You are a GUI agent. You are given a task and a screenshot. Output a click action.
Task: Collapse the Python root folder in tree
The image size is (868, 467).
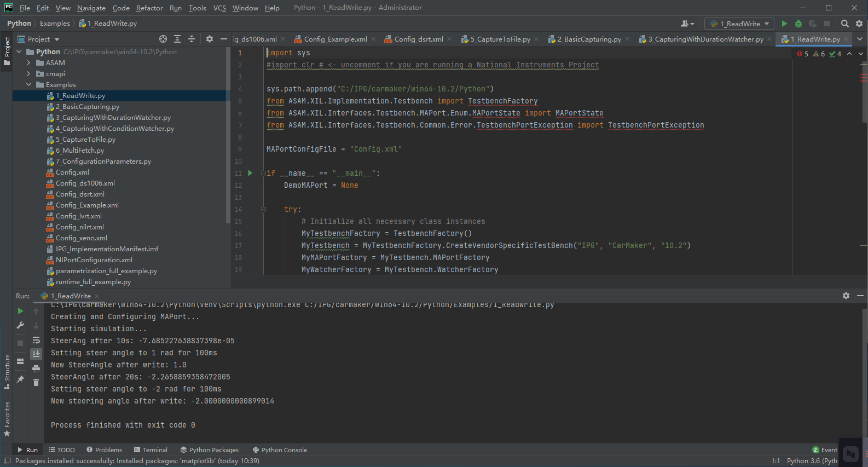point(19,52)
